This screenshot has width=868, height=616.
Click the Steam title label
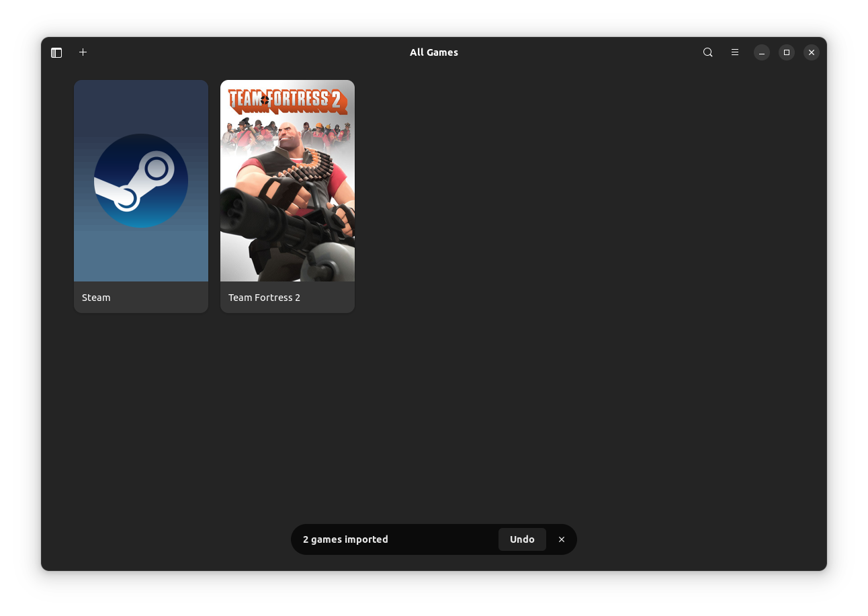point(95,297)
